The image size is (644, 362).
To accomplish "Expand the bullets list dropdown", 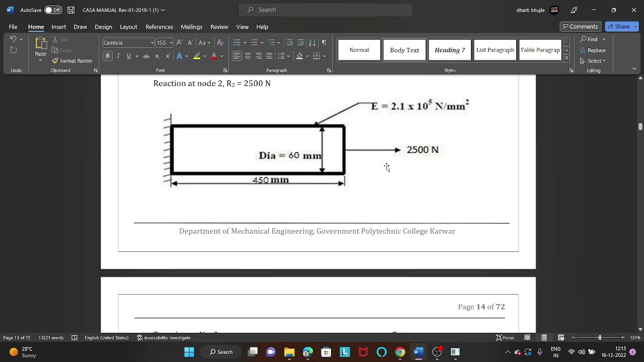I will click(x=245, y=43).
